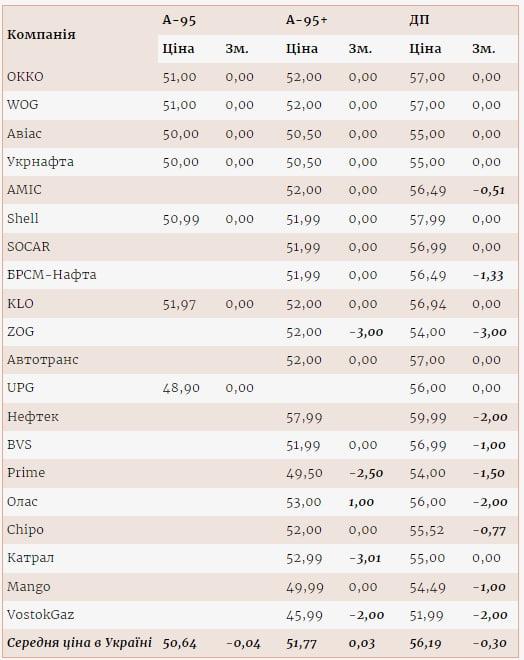
Task: Select the А-95 column group header
Action: coord(179,20)
